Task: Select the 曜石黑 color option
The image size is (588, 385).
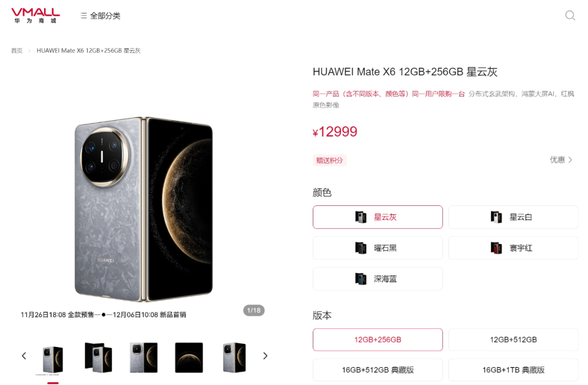Action: pos(378,248)
